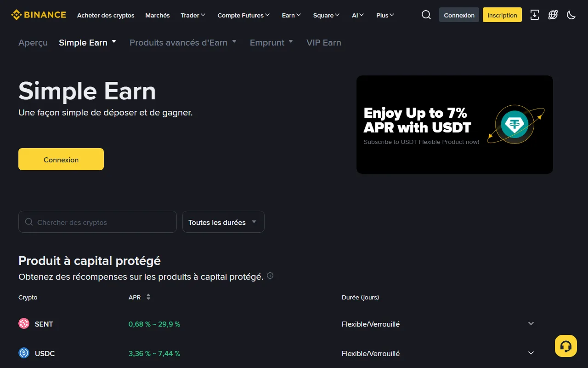This screenshot has width=588, height=368.
Task: Open the customer support headset chat
Action: click(x=566, y=346)
